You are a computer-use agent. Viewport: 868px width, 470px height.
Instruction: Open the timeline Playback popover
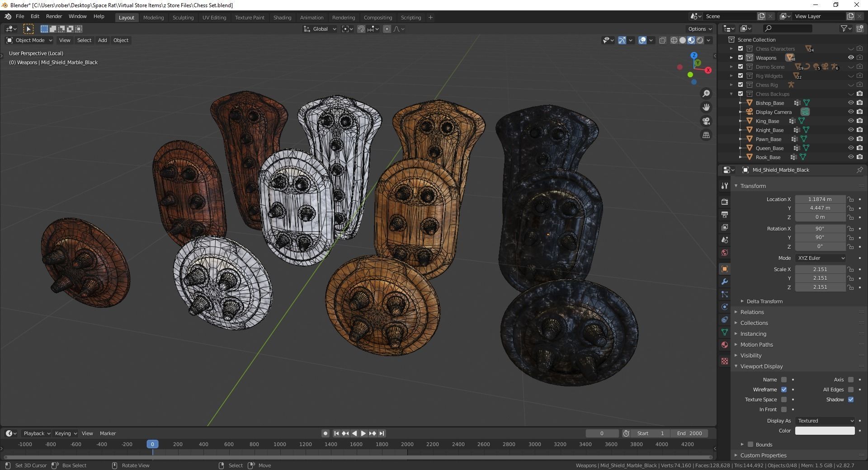37,433
